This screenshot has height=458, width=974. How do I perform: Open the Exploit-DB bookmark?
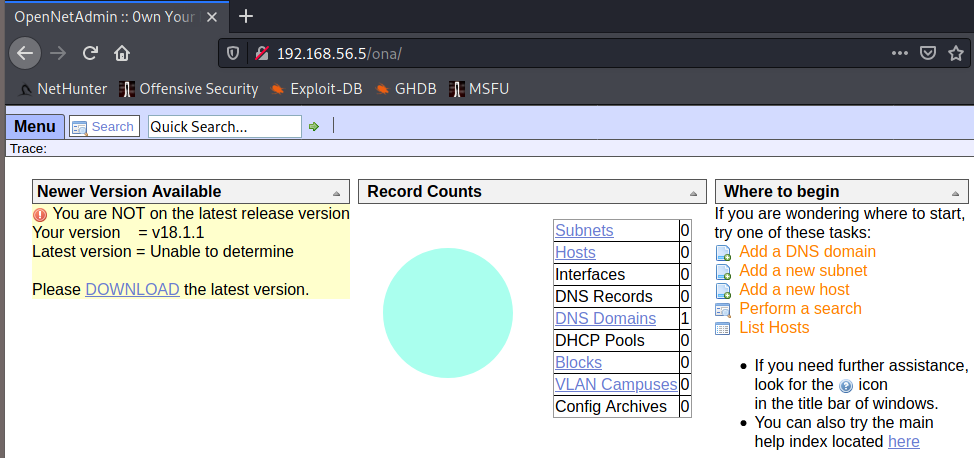(x=316, y=89)
